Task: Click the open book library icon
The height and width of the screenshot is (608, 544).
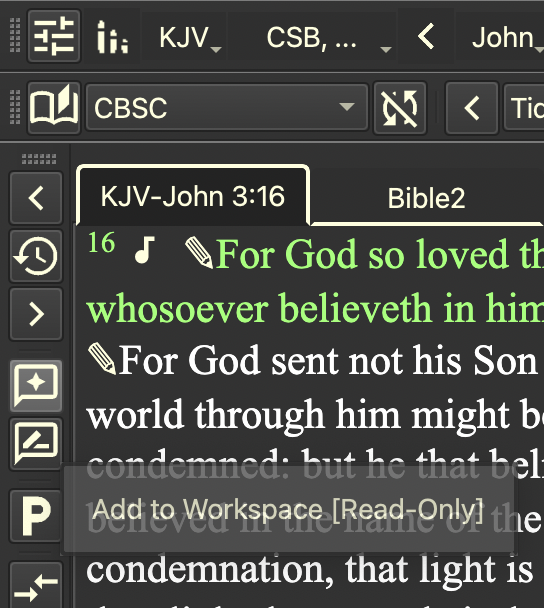Action: (x=54, y=107)
